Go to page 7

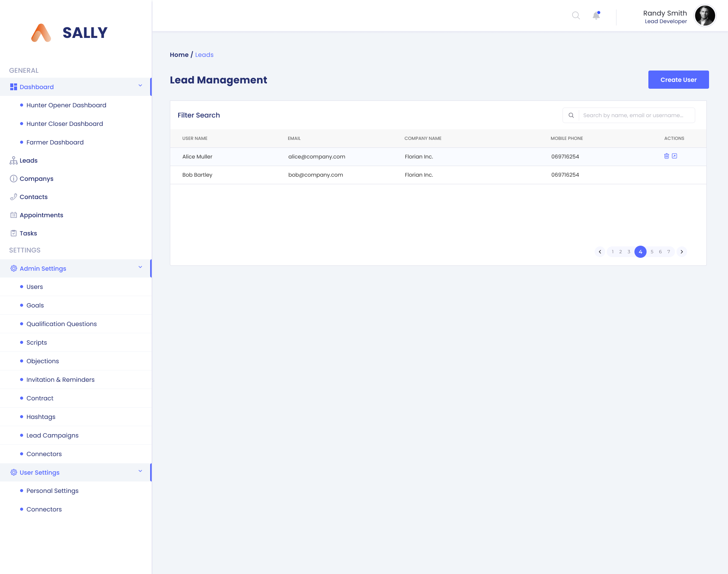(668, 252)
